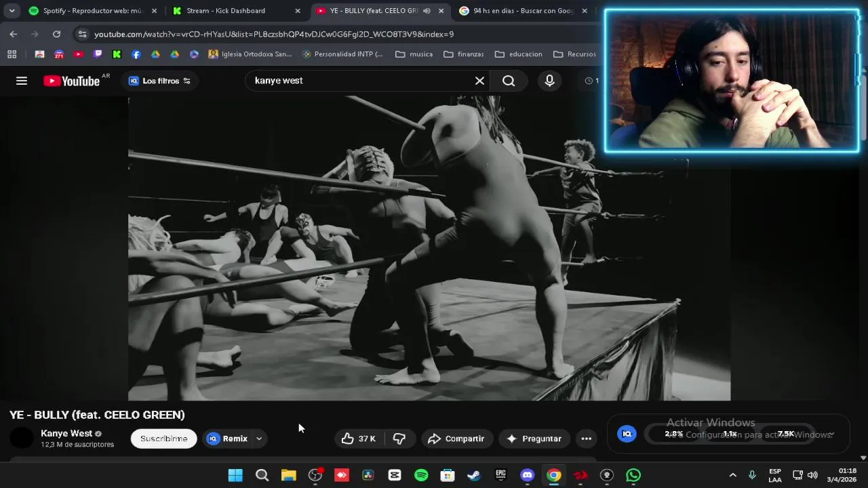Open Personalidad INTP bookmark
The height and width of the screenshot is (488, 868).
[342, 54]
